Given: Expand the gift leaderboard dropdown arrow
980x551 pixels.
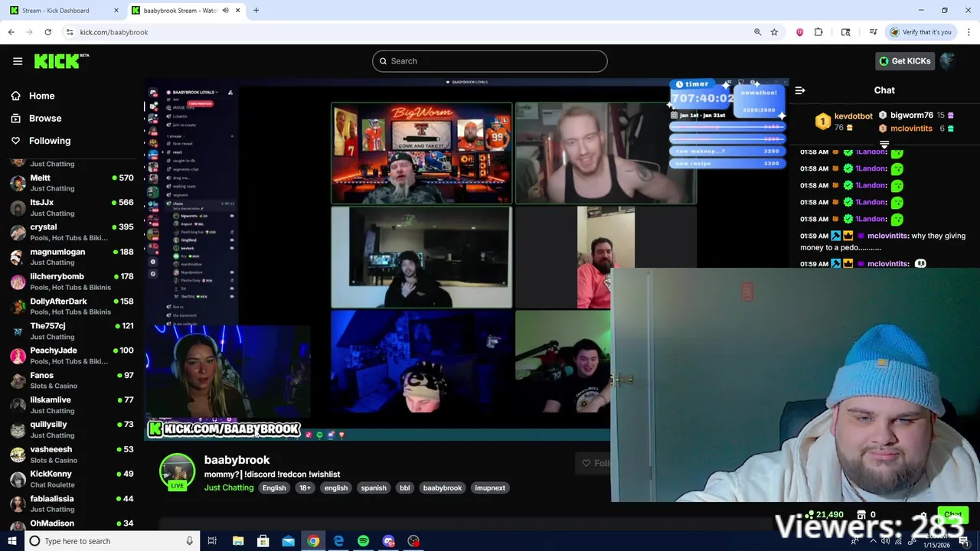Looking at the screenshot, I should 884,144.
